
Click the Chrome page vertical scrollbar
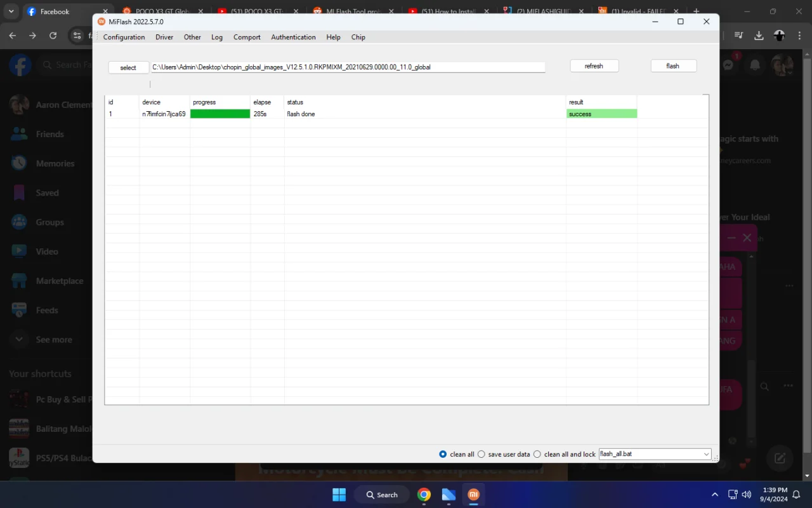click(807, 254)
